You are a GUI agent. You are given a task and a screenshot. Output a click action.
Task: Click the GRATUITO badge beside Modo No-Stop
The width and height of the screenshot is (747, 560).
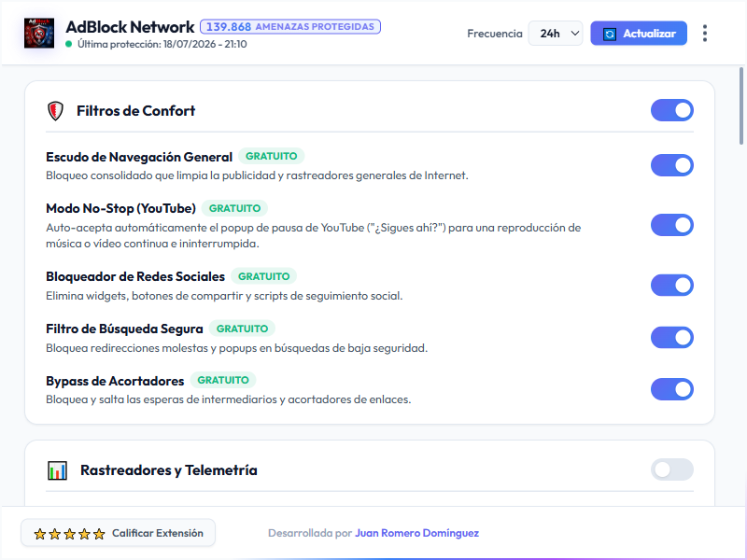[234, 208]
